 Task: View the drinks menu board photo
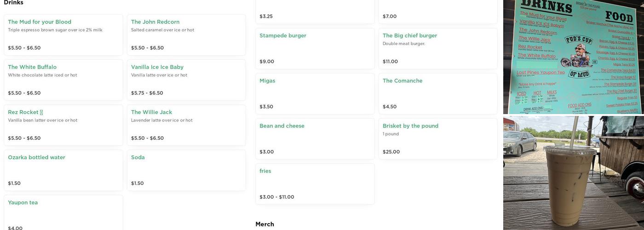tap(573, 57)
